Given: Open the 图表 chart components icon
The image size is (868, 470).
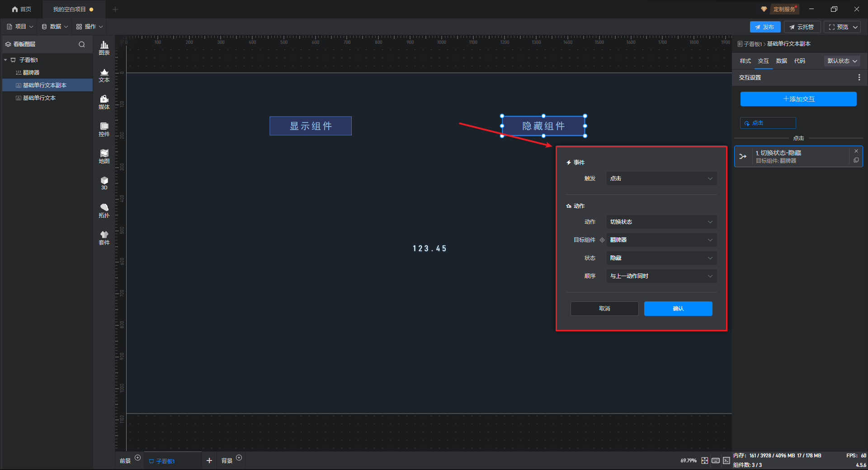Looking at the screenshot, I should coord(104,48).
